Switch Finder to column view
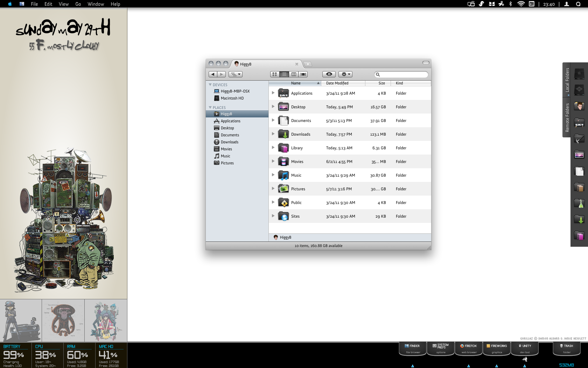 (x=294, y=74)
